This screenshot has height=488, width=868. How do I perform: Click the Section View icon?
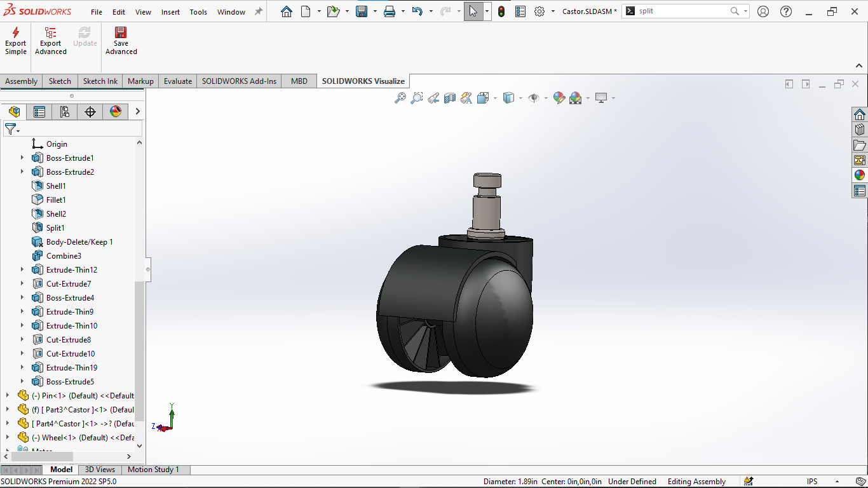click(450, 98)
